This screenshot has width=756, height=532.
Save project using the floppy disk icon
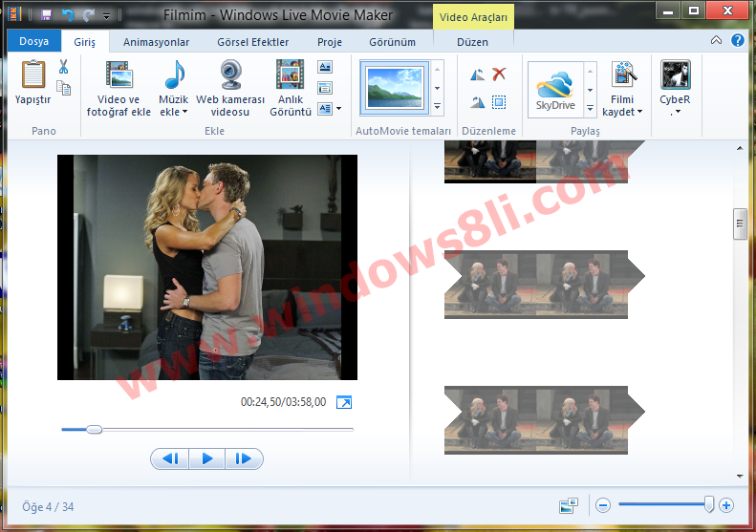(x=46, y=15)
